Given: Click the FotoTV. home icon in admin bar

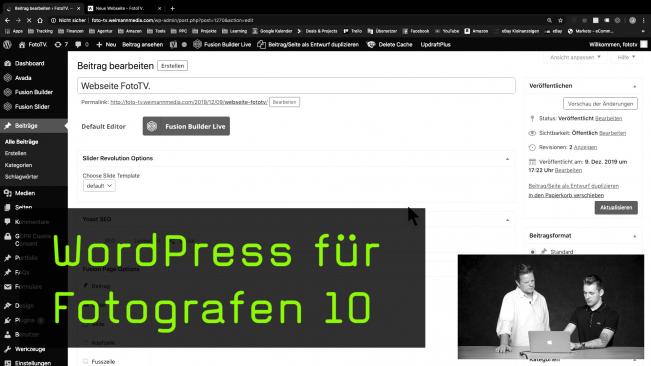Looking at the screenshot, I should 22,44.
